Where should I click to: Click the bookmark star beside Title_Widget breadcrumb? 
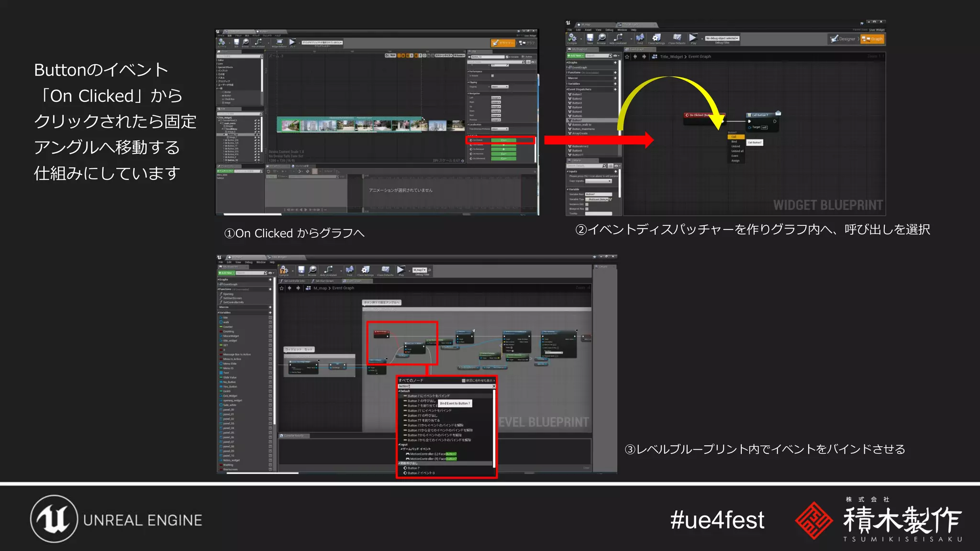pyautogui.click(x=627, y=56)
